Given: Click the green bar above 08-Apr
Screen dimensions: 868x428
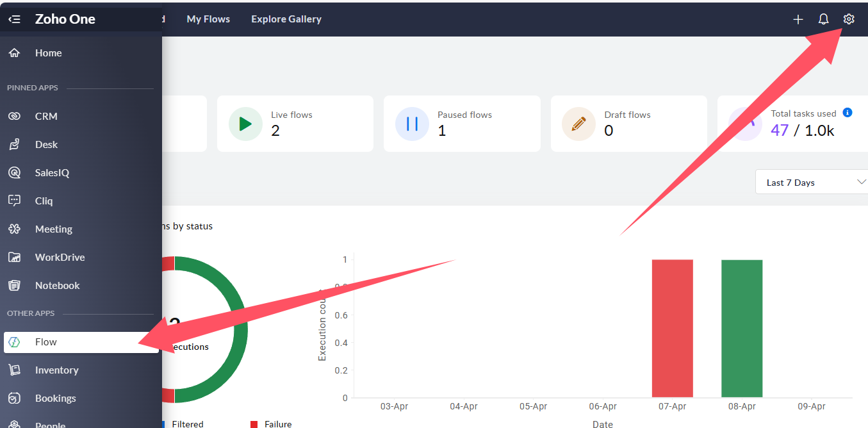Looking at the screenshot, I should click(x=742, y=328).
